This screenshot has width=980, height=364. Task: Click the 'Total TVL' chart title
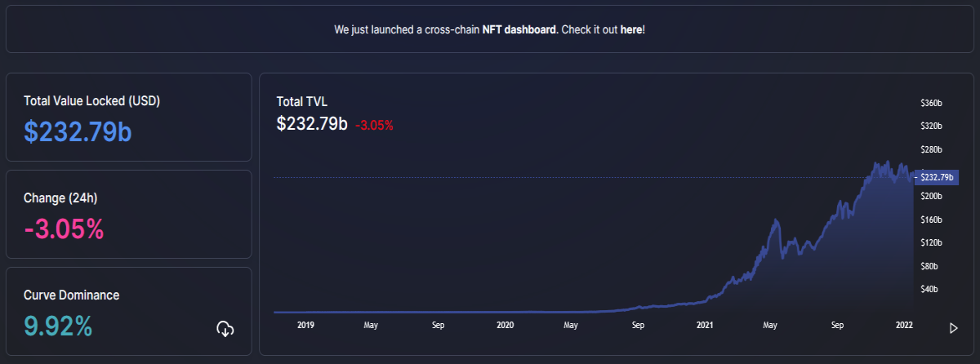point(302,102)
